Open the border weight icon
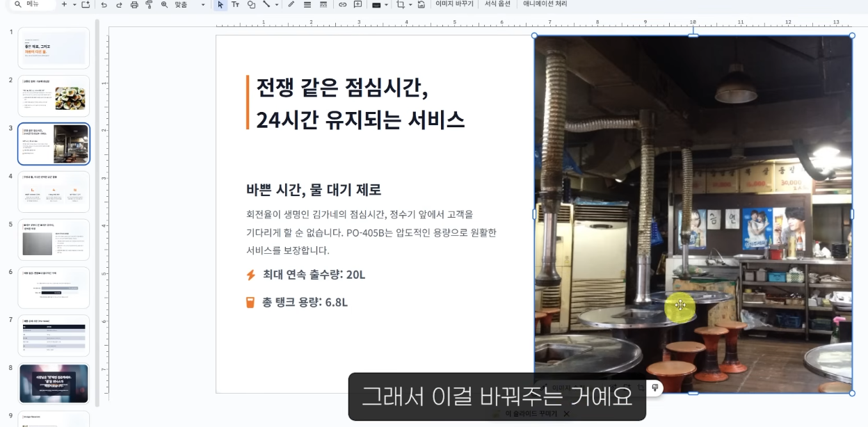The height and width of the screenshot is (427, 868). pos(307,4)
